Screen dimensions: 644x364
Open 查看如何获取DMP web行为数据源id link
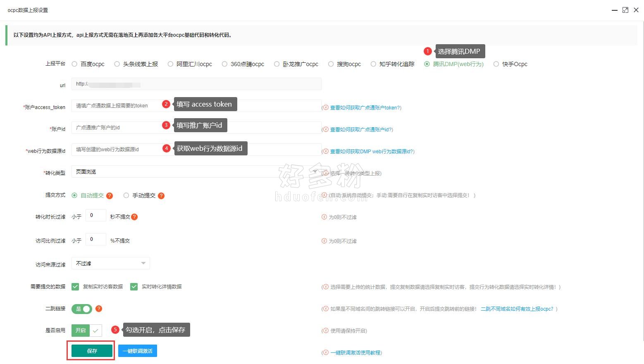click(x=372, y=151)
